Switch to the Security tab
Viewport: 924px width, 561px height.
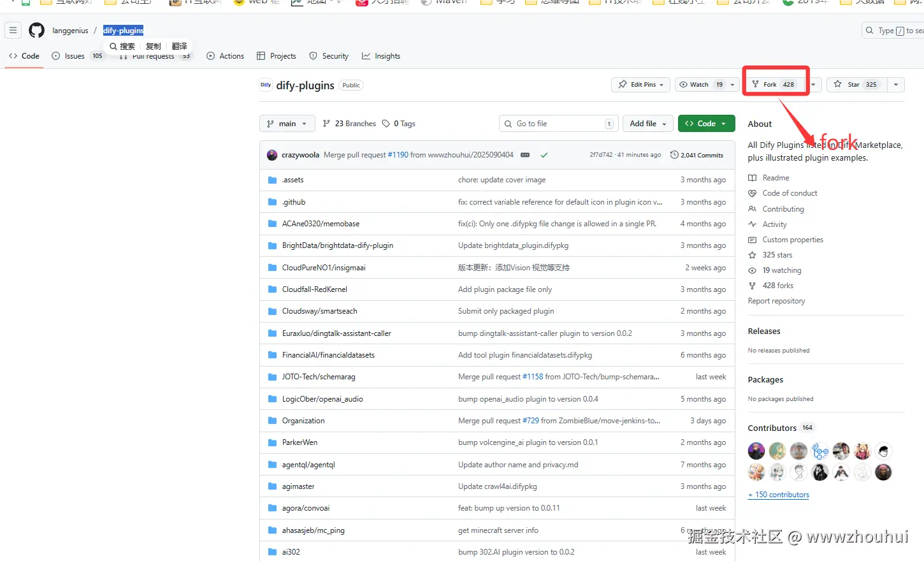(329, 56)
